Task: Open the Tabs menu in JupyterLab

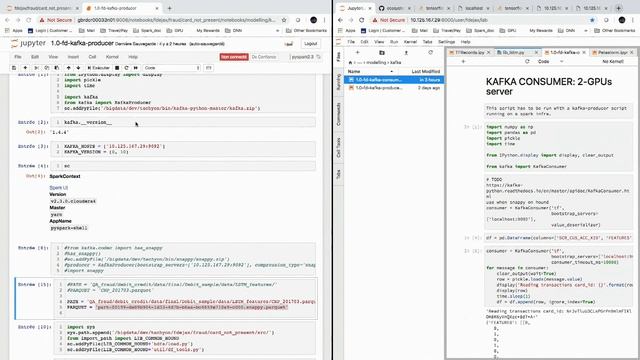Action: pos(427,42)
